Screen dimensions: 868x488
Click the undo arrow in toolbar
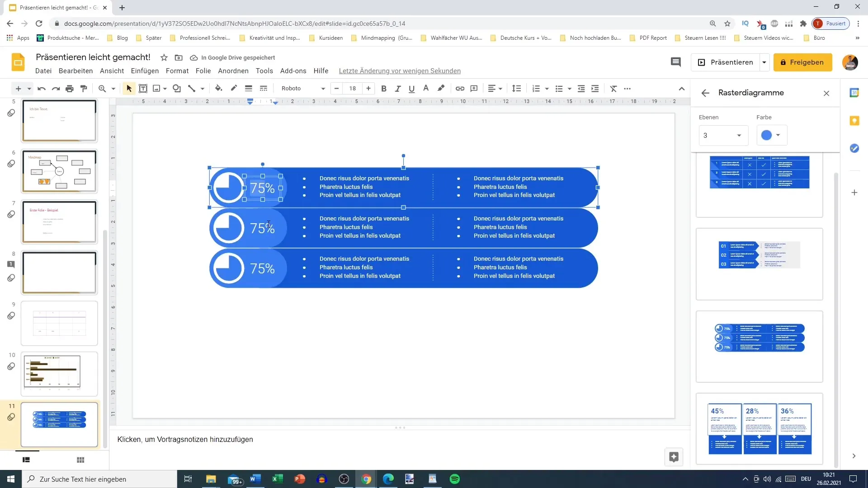[42, 89]
